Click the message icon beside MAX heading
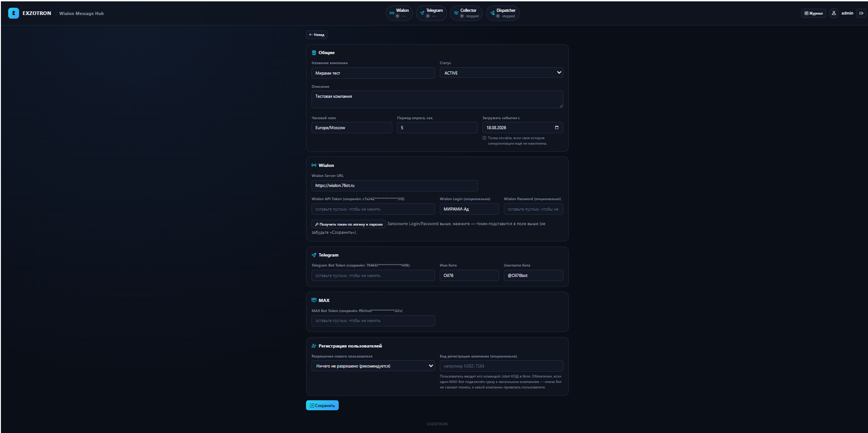Screen dimensions: 868x433 [x=314, y=301]
